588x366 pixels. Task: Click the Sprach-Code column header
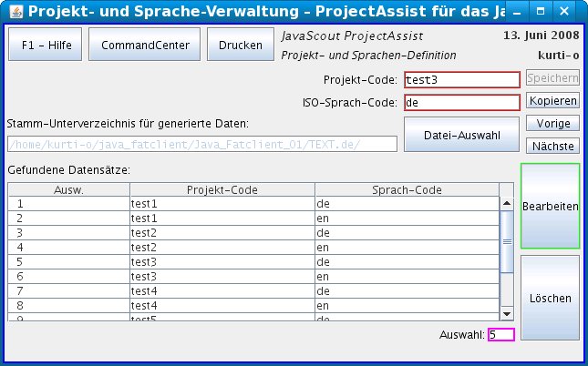click(x=407, y=190)
